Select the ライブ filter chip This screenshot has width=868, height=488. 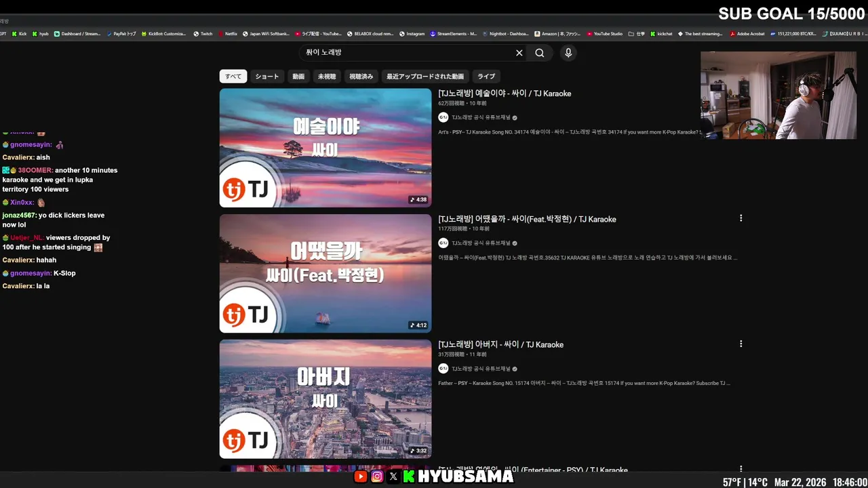click(x=486, y=77)
